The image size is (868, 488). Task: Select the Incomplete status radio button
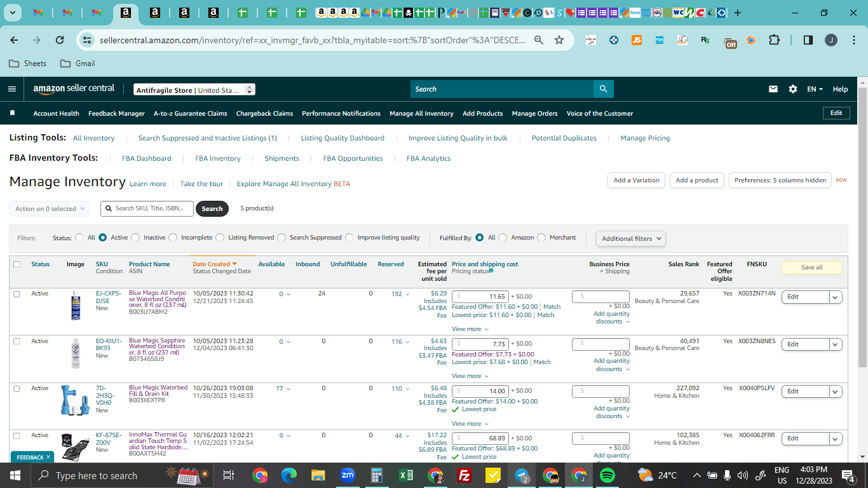pyautogui.click(x=173, y=238)
